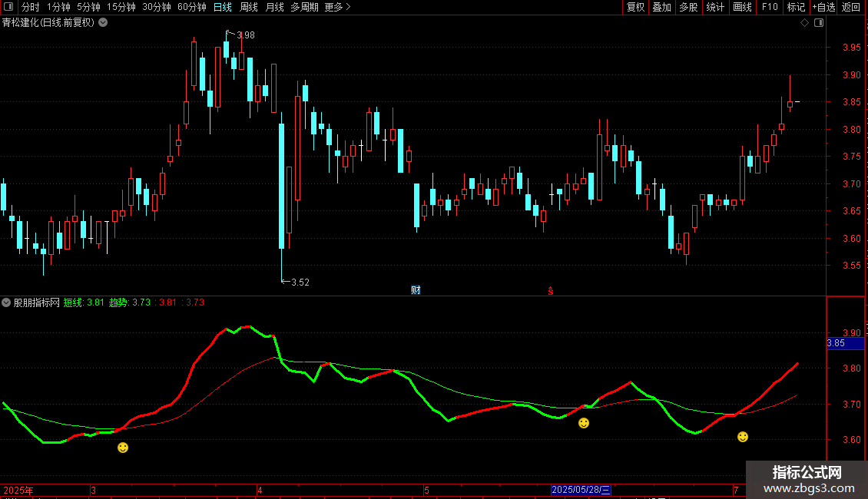This screenshot has height=499, width=868.
Task: Toggle the right side panel icon
Action: point(819,23)
